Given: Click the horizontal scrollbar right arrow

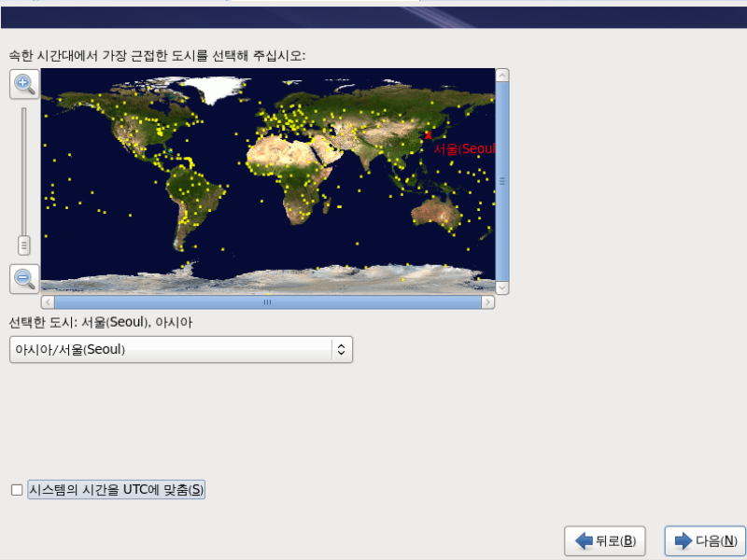Looking at the screenshot, I should (x=487, y=301).
